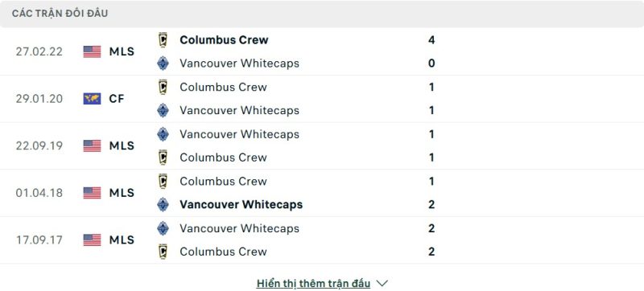The width and height of the screenshot is (644, 291).
Task: Open bold Columbus Crew team from 27.02.22
Action: pos(224,39)
